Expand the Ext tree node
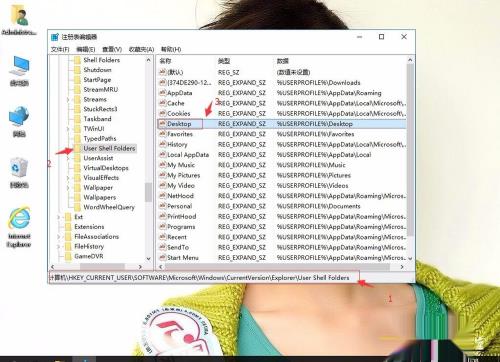Viewport: 500px width, 362px height. pos(59,217)
